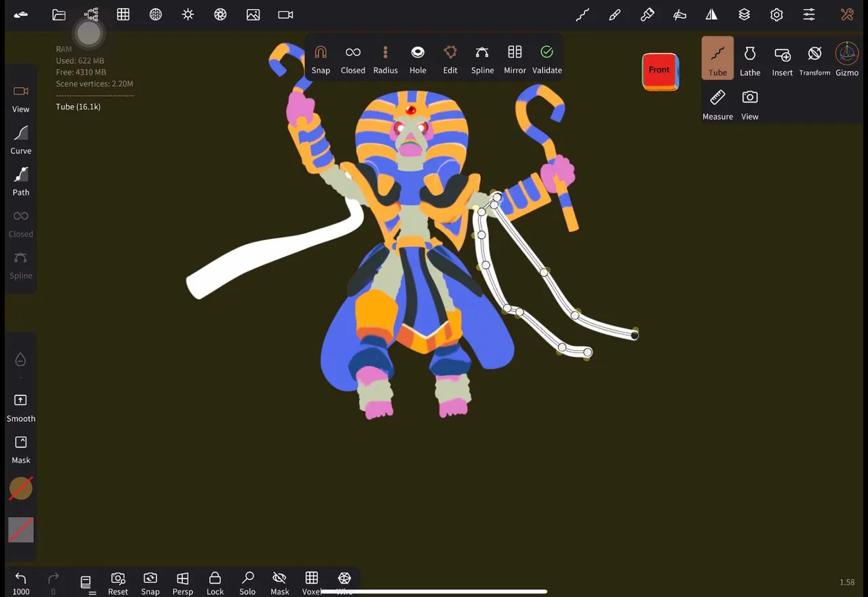Open the Scene hierarchy menu
Viewport: 868px width, 597px height.
coord(91,15)
